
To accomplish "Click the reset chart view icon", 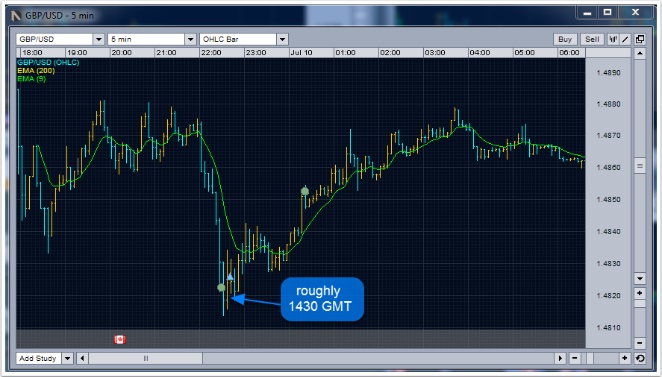I will pyautogui.click(x=640, y=358).
